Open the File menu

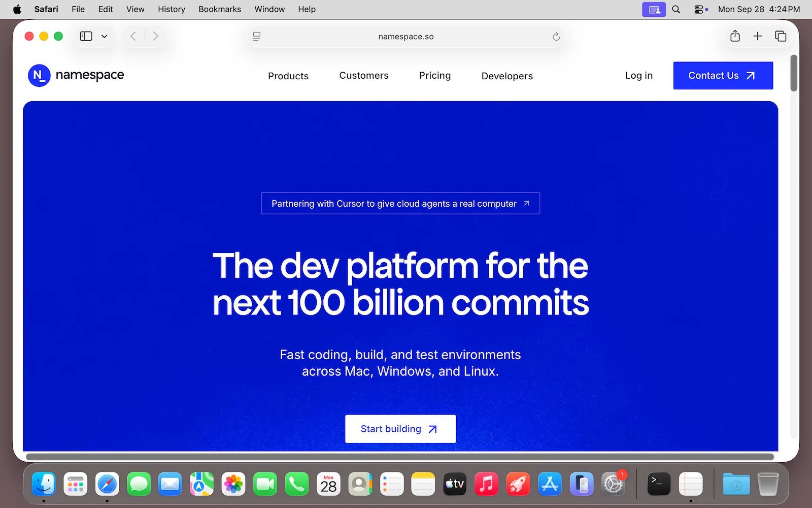[x=78, y=9]
